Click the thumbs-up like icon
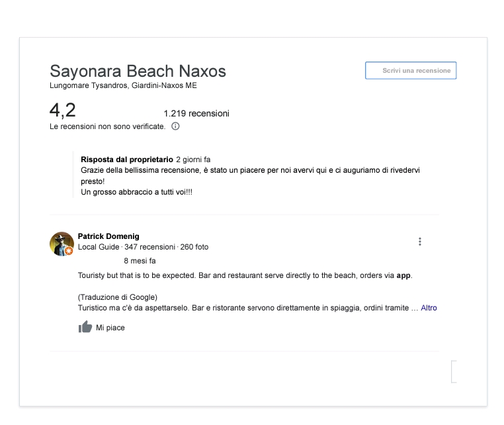The image size is (504, 425). (85, 327)
